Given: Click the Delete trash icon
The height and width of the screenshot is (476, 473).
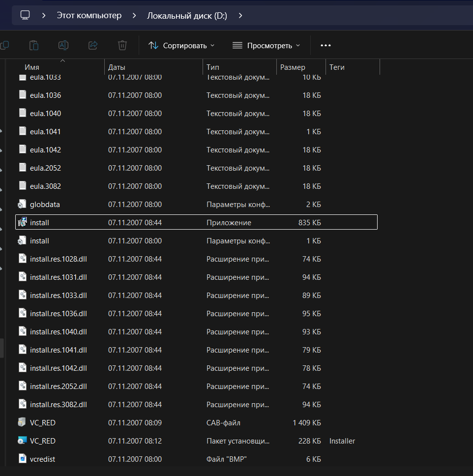Looking at the screenshot, I should [122, 46].
